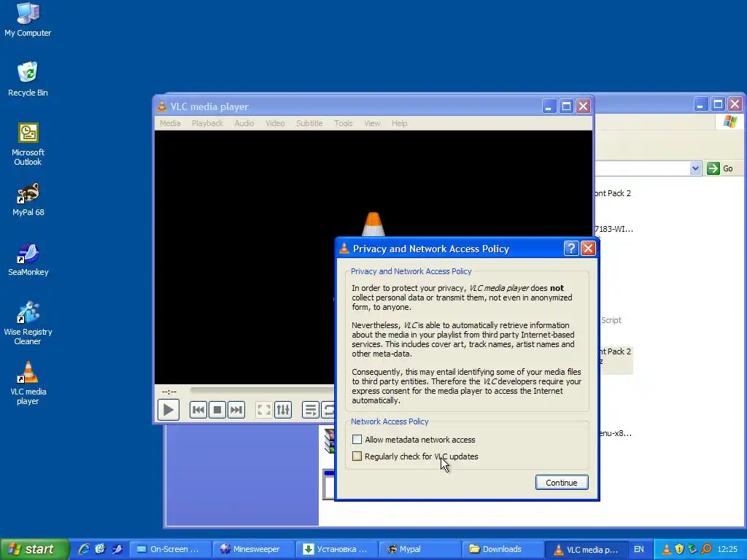
Task: Select Wise Registry Cleaner shortcut
Action: [28, 323]
